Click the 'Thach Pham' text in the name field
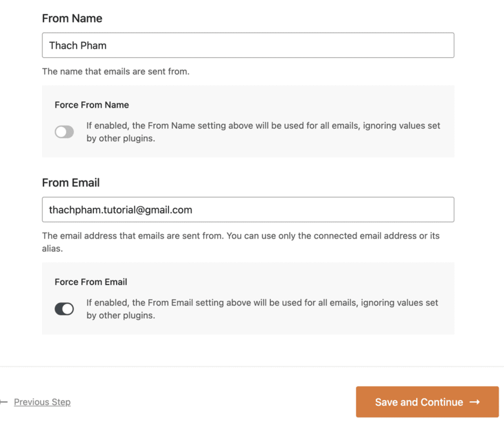The width and height of the screenshot is (504, 428). click(78, 45)
